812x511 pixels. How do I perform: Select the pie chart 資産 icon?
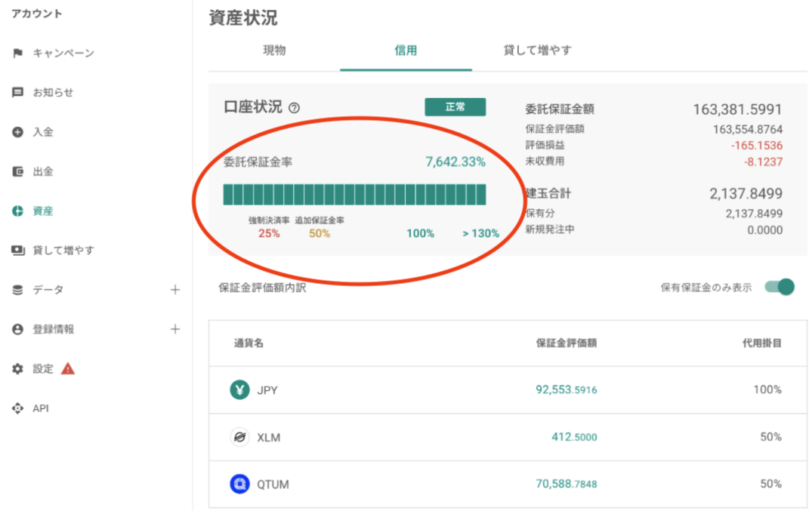click(x=18, y=211)
